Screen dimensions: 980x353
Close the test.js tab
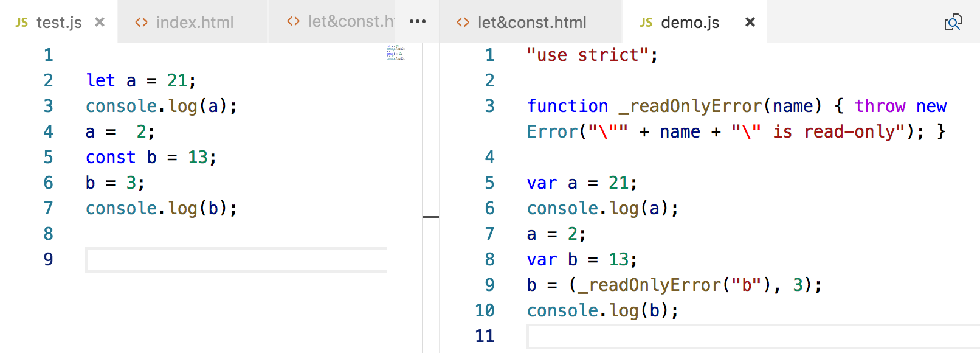tap(100, 23)
